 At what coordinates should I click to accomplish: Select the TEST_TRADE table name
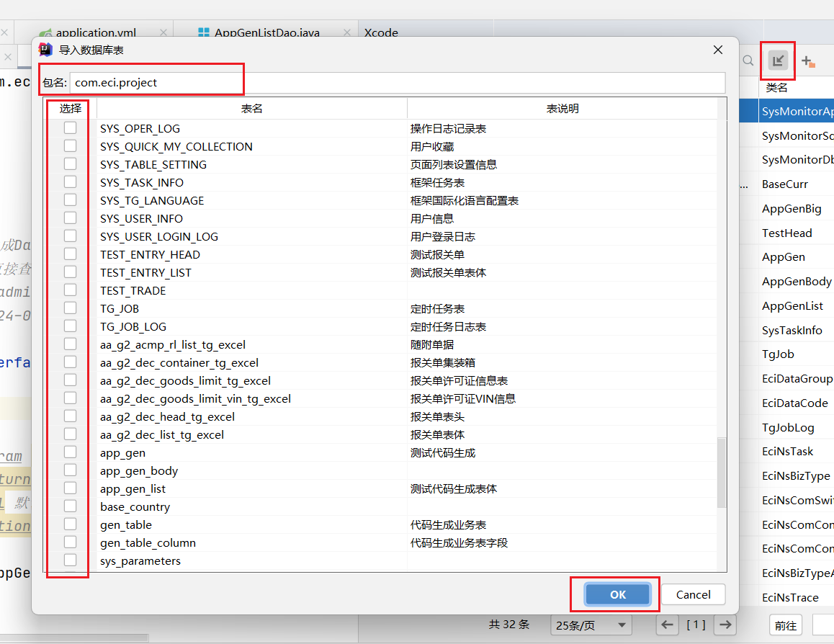[133, 291]
